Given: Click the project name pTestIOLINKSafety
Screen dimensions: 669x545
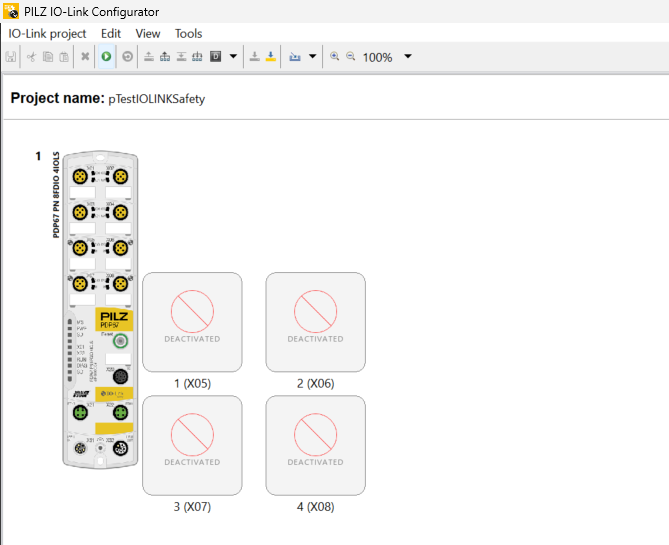Looking at the screenshot, I should tap(157, 99).
